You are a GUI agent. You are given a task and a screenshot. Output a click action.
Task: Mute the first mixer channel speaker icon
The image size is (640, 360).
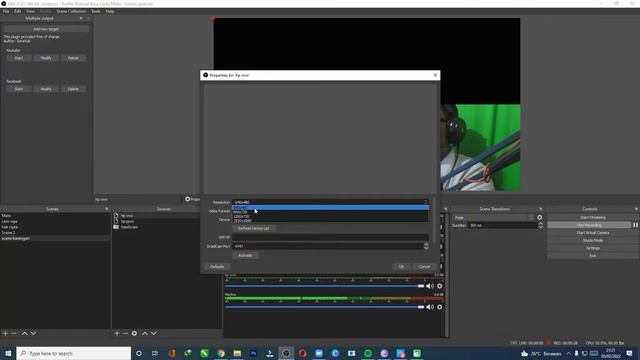(430, 286)
